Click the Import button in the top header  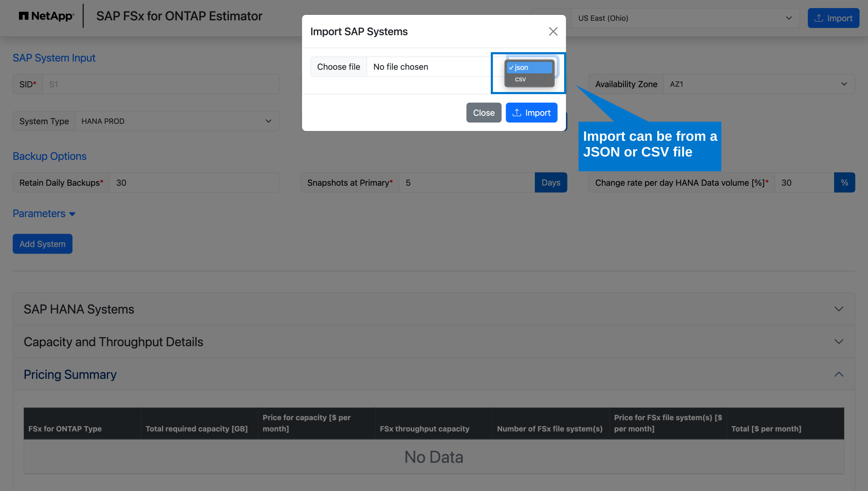(x=833, y=18)
